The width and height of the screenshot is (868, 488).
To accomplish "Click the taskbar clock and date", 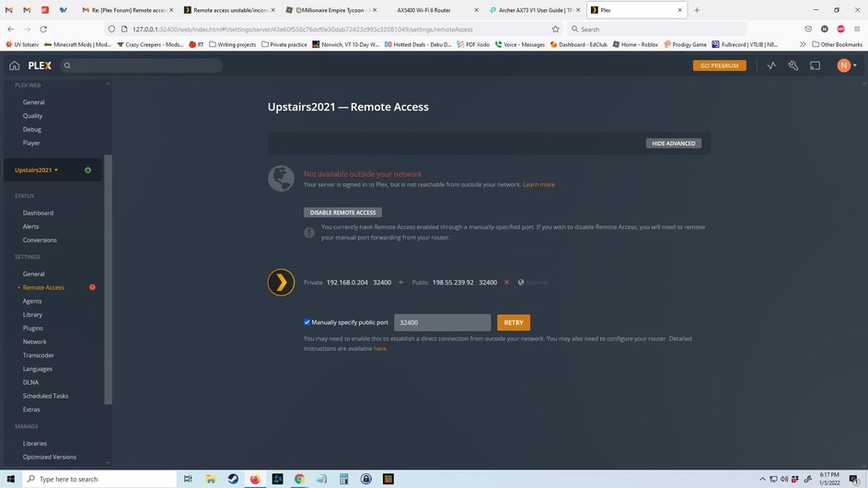I will (829, 479).
